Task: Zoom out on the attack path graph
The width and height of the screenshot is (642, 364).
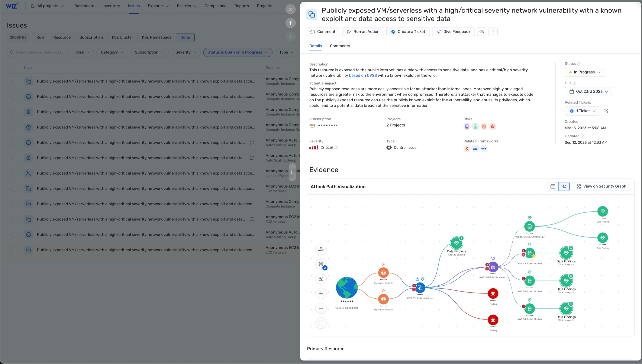Action: coord(321,308)
